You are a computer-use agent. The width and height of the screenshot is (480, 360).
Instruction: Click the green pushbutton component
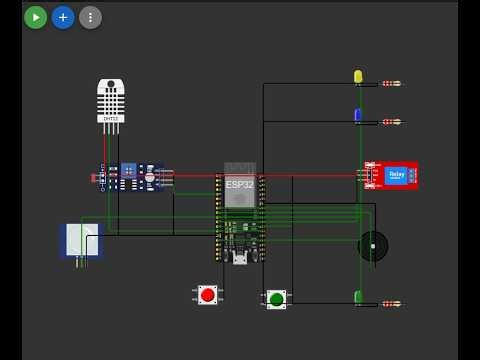tap(276, 299)
